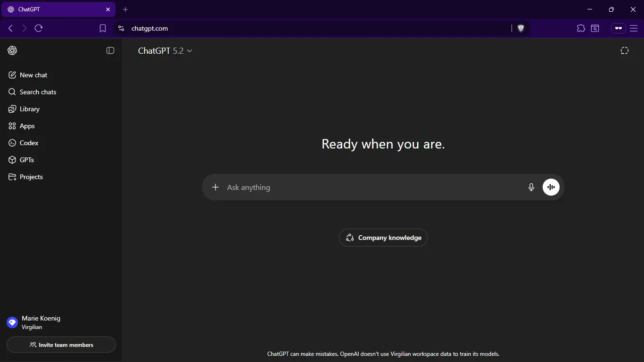The image size is (644, 362).
Task: Click the Company knowledge button
Action: click(x=383, y=238)
